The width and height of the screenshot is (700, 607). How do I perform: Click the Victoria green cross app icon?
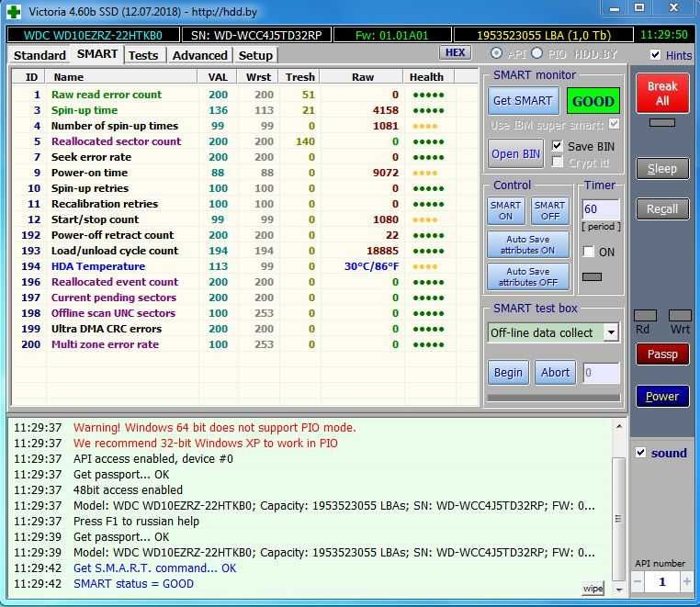point(13,12)
